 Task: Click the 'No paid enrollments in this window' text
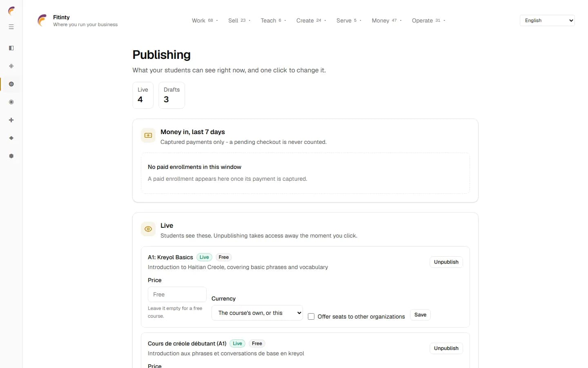(194, 167)
